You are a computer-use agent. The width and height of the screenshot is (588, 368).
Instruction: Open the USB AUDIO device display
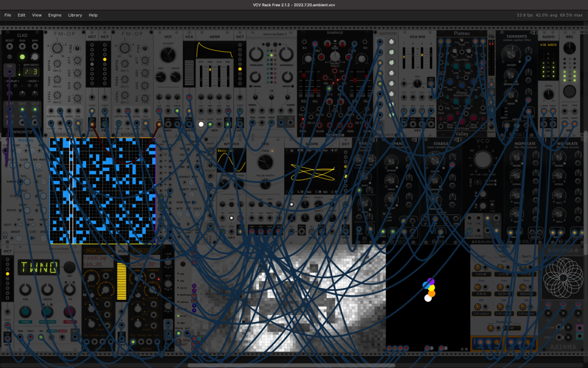coord(548,45)
